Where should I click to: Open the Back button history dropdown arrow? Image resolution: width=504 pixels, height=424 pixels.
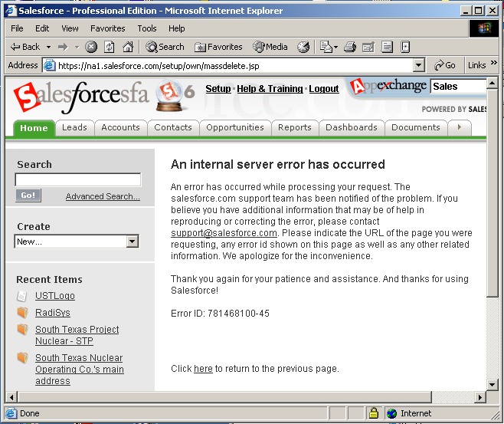coord(48,48)
